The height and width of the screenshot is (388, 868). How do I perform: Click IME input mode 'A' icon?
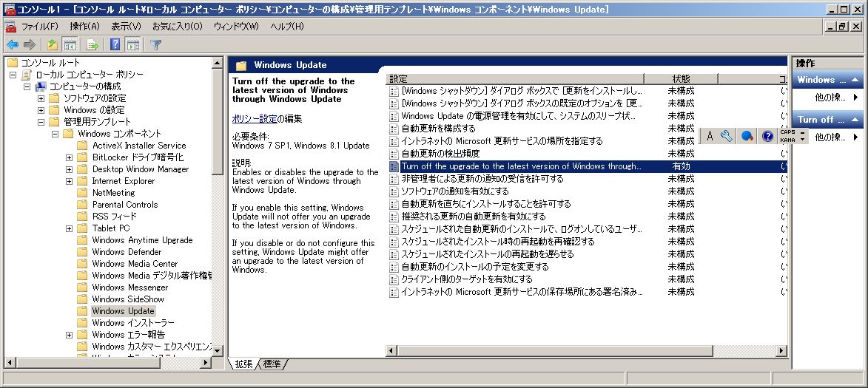coord(710,136)
